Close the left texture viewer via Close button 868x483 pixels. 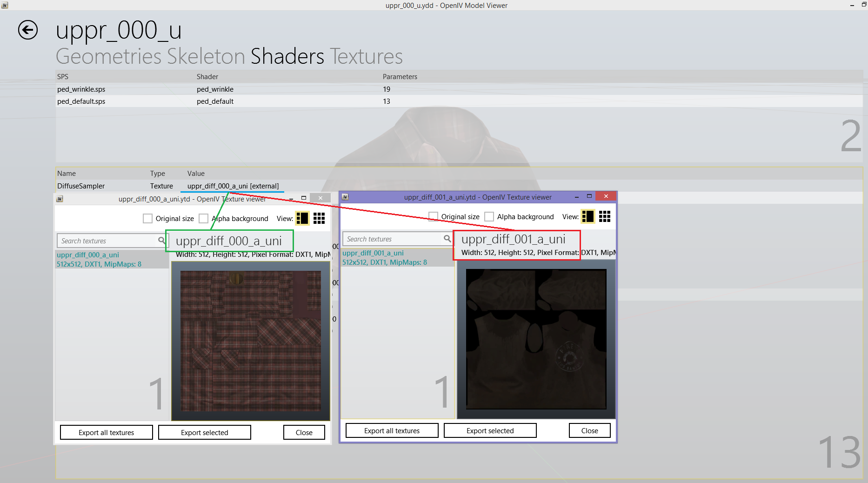point(304,432)
